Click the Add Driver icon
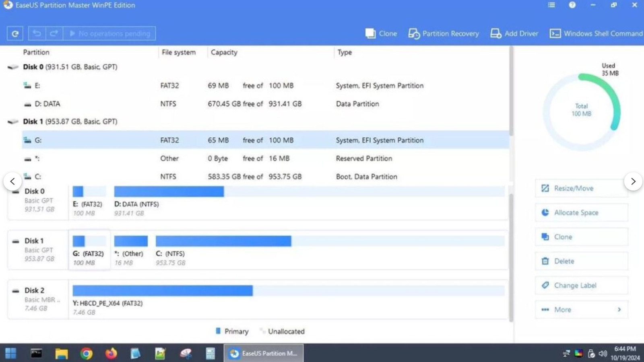644x362 pixels. (495, 33)
